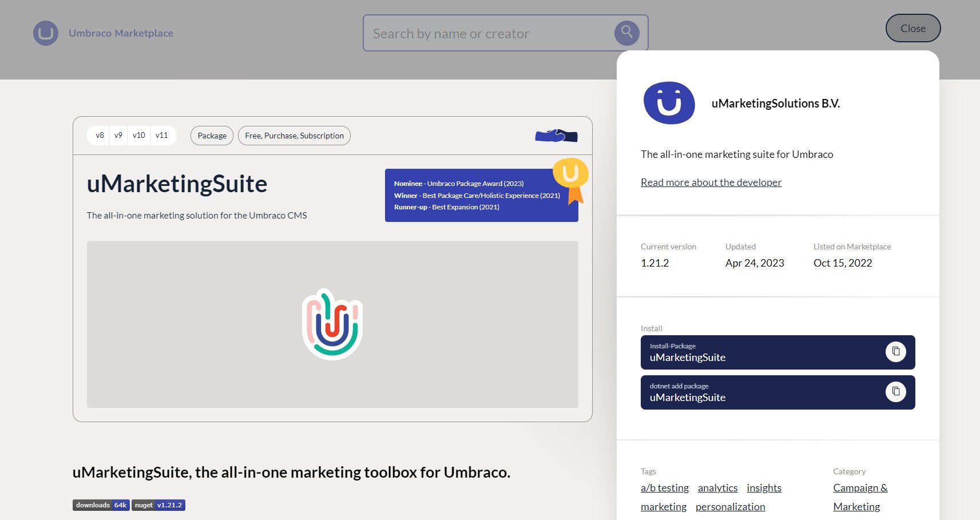Open Read more about the developer
This screenshot has height=520, width=980.
pos(711,182)
